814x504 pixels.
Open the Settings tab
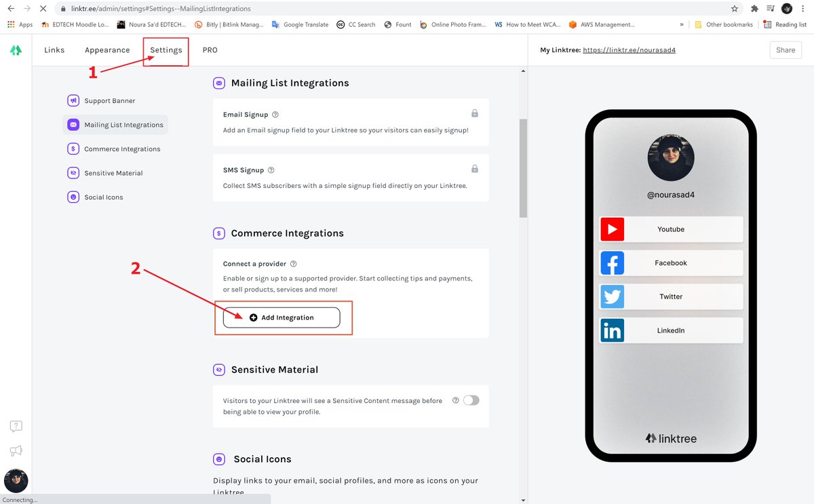point(166,50)
